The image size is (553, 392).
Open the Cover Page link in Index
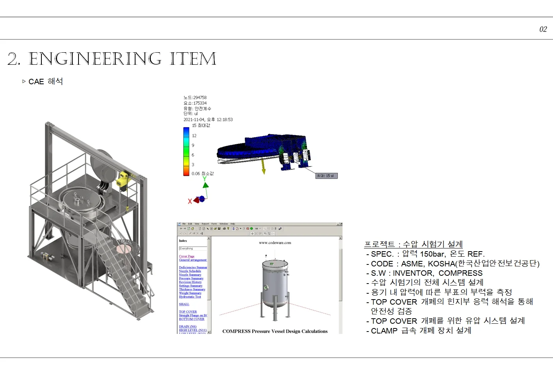pyautogui.click(x=187, y=256)
